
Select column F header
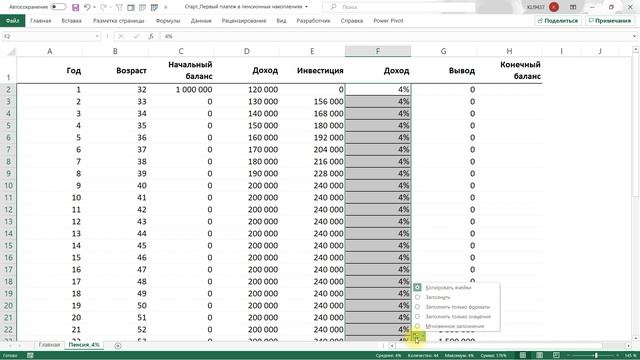coord(378,51)
